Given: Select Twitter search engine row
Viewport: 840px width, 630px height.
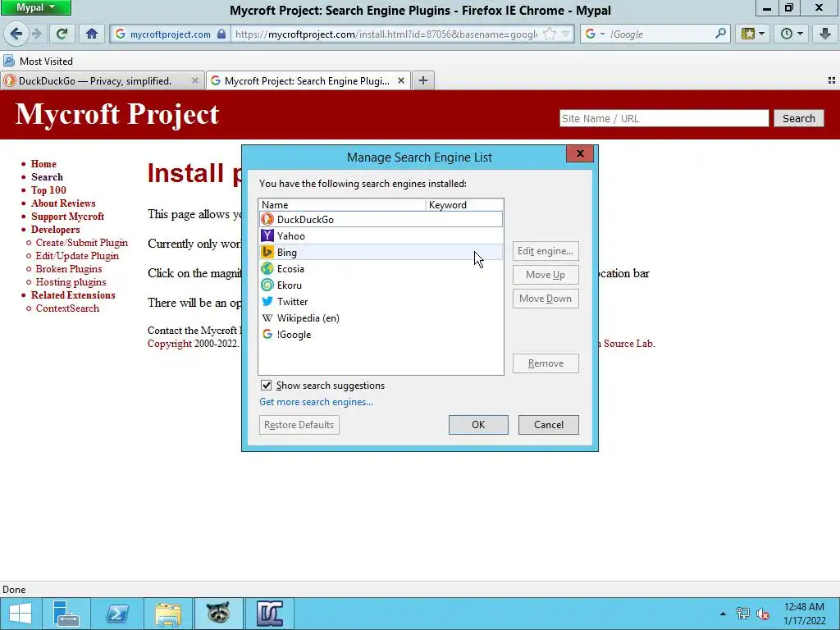Looking at the screenshot, I should [x=381, y=302].
